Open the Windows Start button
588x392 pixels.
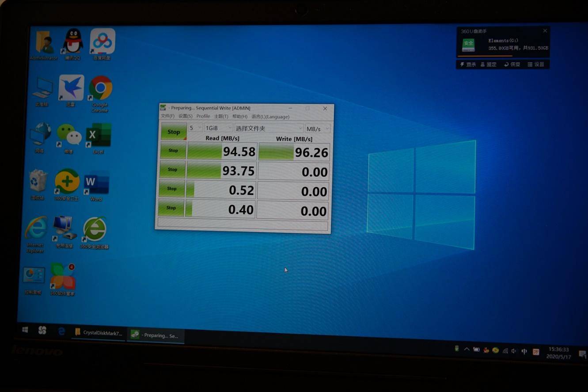coord(25,330)
